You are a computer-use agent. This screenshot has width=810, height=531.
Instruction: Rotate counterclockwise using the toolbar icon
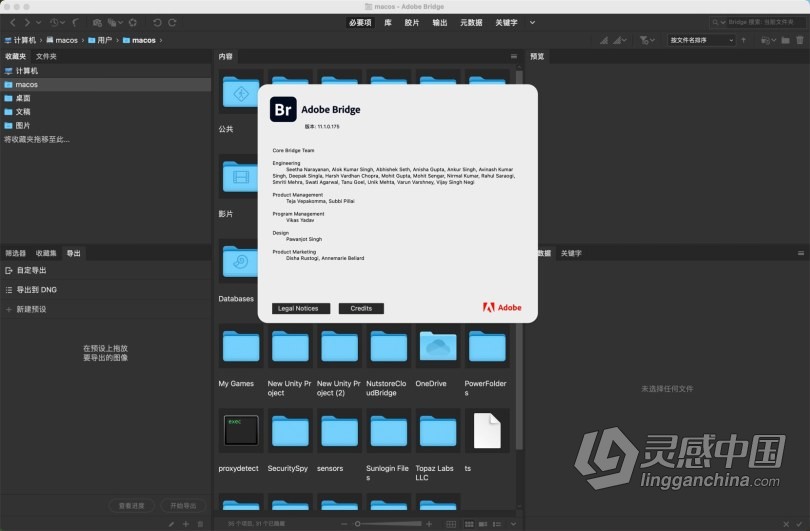tap(157, 23)
